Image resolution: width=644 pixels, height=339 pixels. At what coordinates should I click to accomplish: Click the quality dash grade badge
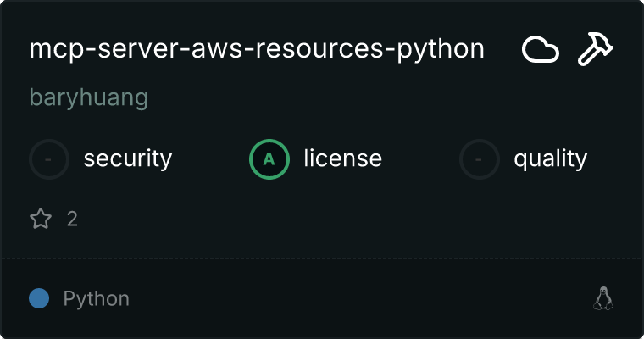[480, 158]
